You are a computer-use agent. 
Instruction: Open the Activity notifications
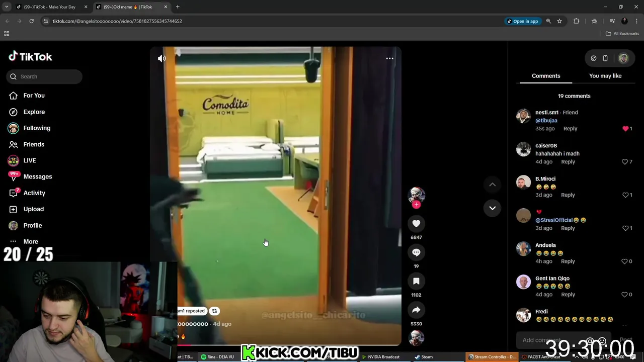tap(34, 193)
